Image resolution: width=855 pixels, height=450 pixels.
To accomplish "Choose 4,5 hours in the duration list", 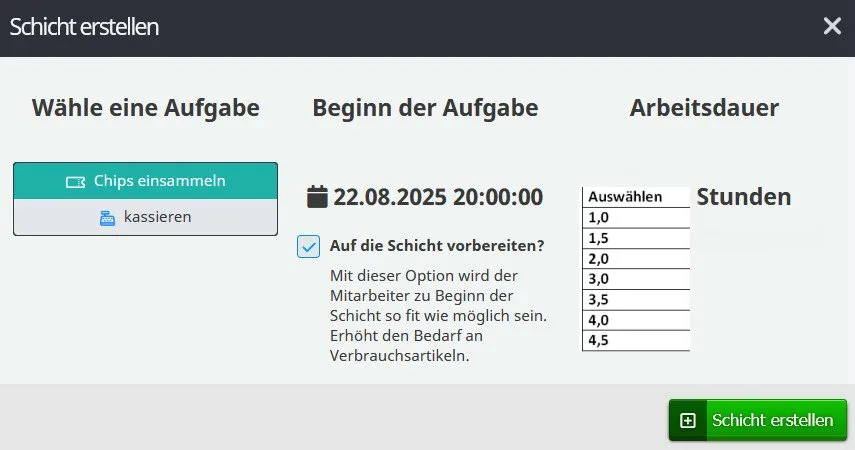I will click(x=636, y=340).
